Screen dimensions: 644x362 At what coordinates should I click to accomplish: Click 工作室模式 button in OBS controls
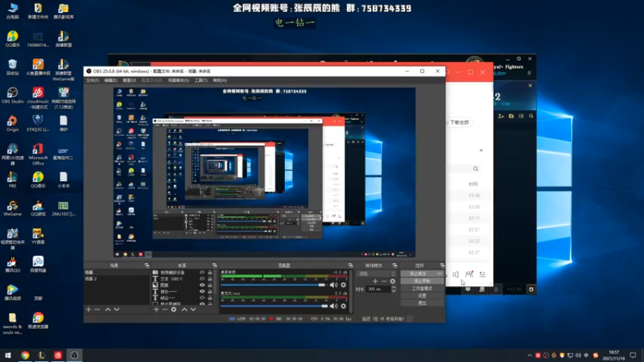(x=422, y=289)
